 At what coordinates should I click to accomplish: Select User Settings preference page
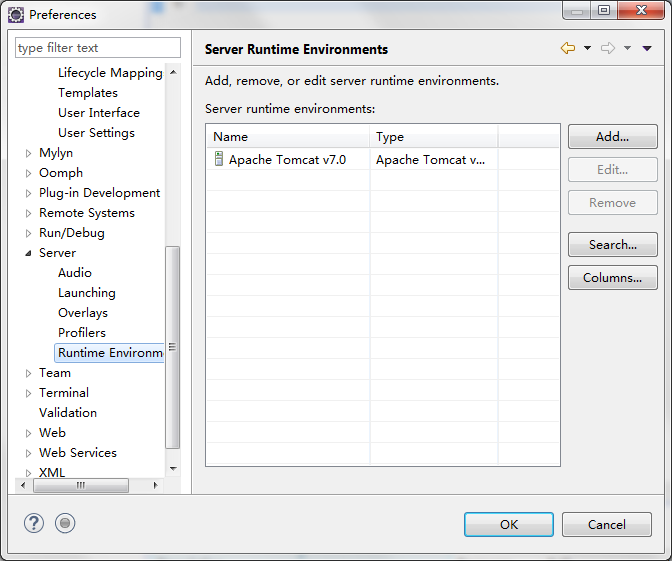[96, 133]
